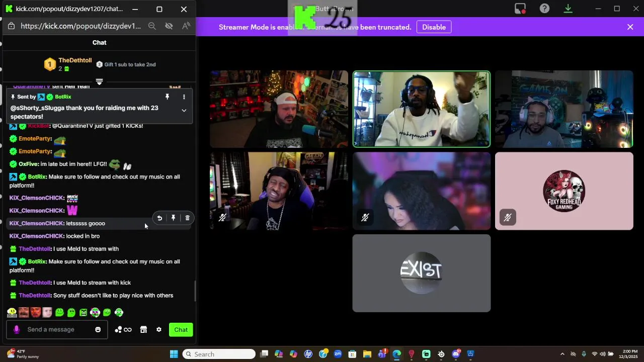Open the pinned message three-dot menu
This screenshot has width=644, height=362.
184,97
